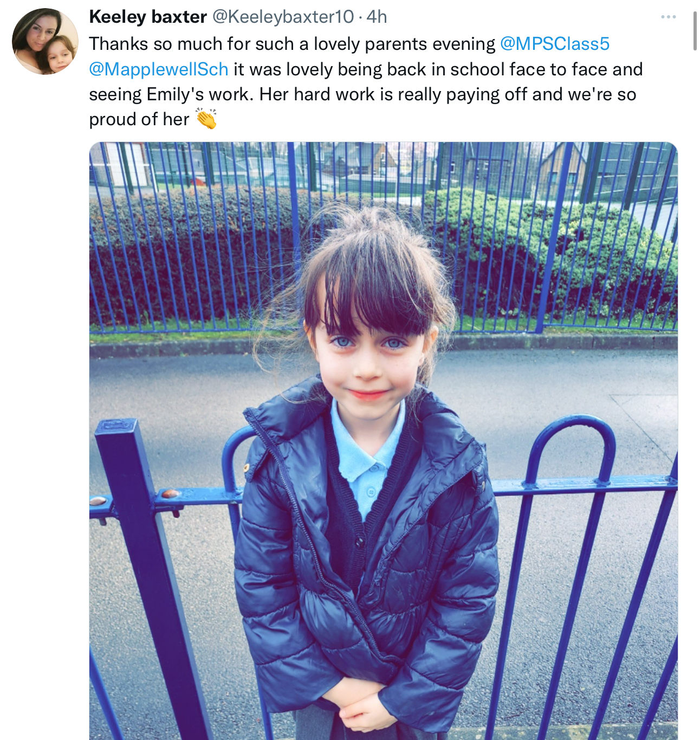Grab the page scrollbar thumb
The width and height of the screenshot is (700, 740).
695,31
